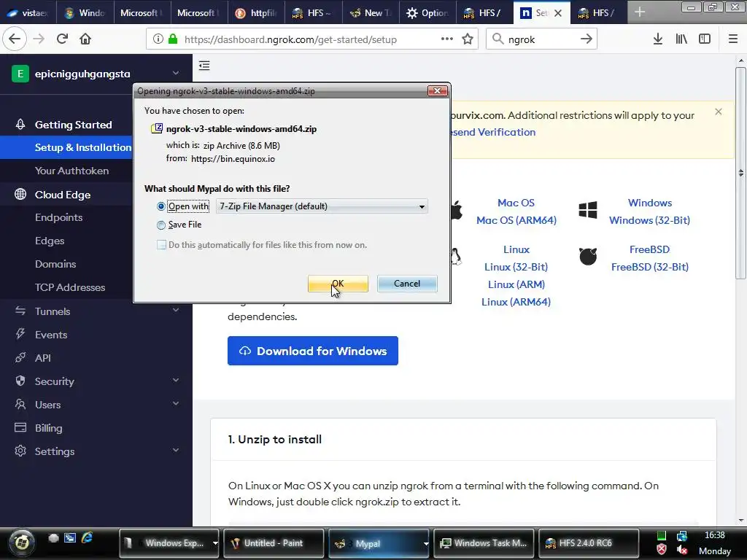This screenshot has width=747, height=560.
Task: Click the Resend Verification link
Action: pyautogui.click(x=494, y=132)
